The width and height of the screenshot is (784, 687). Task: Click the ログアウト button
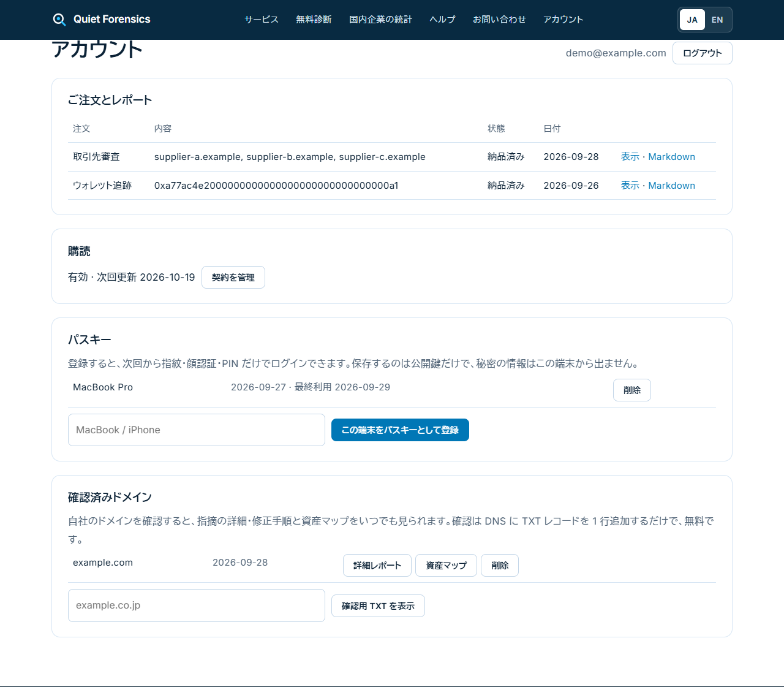point(703,53)
